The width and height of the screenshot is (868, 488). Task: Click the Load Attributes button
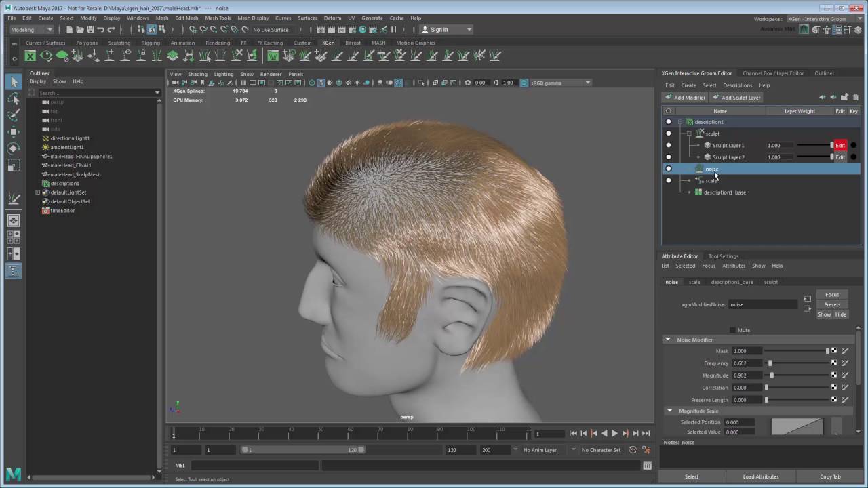[761, 476]
